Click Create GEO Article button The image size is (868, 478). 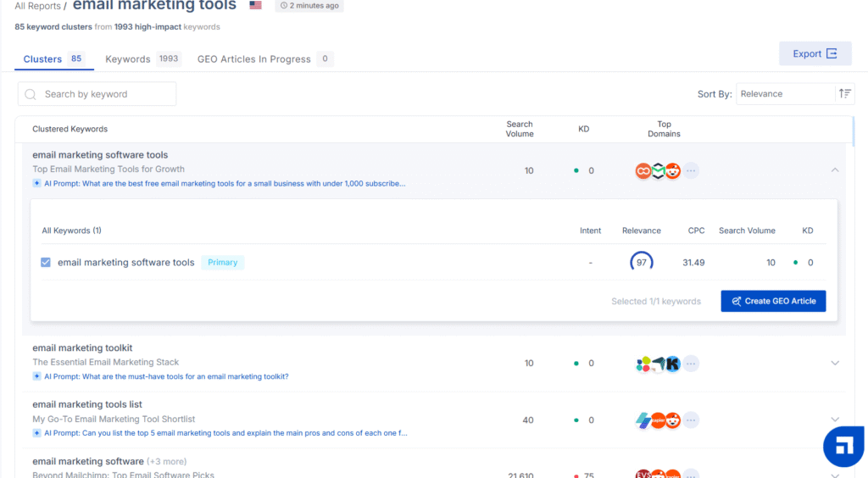773,301
